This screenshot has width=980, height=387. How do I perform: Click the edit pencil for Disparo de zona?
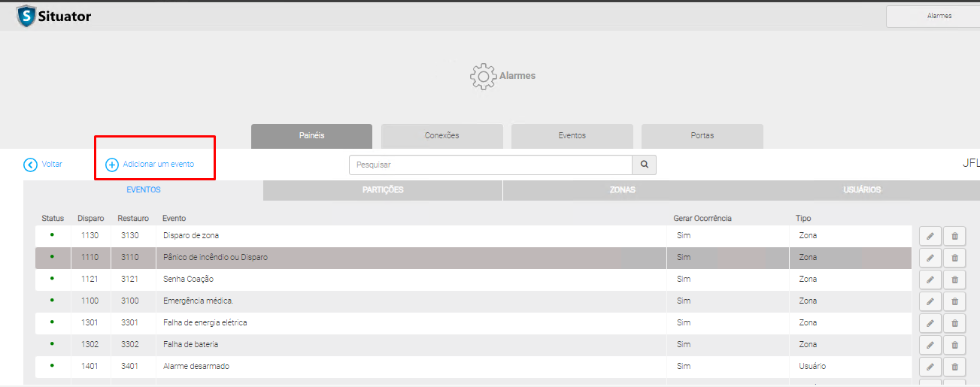[930, 236]
